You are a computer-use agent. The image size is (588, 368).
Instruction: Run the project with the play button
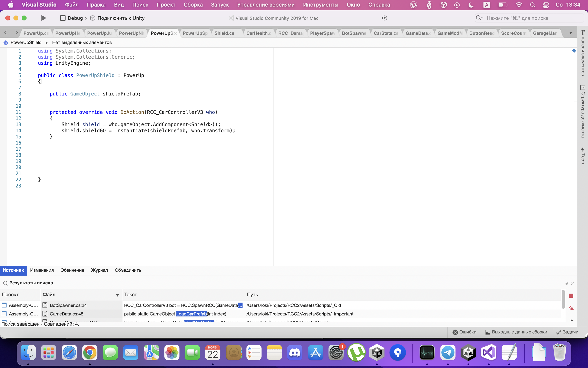pos(43,18)
